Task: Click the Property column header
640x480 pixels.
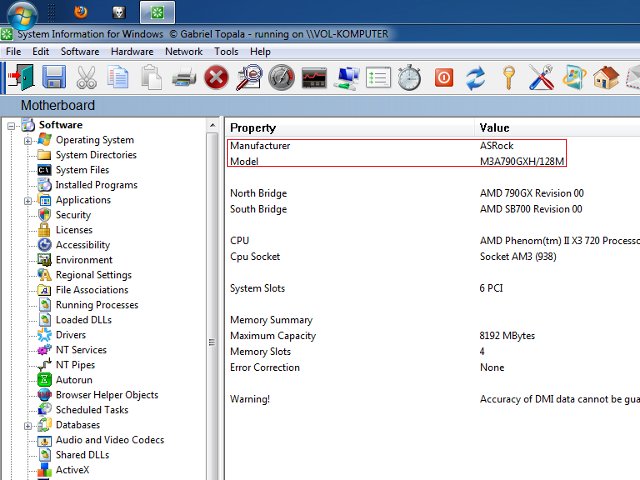Action: (253, 128)
